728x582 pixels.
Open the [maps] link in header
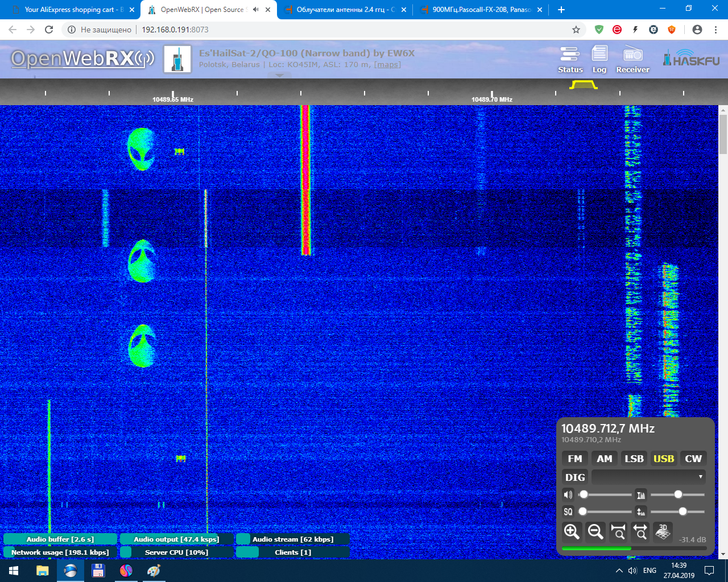[387, 65]
